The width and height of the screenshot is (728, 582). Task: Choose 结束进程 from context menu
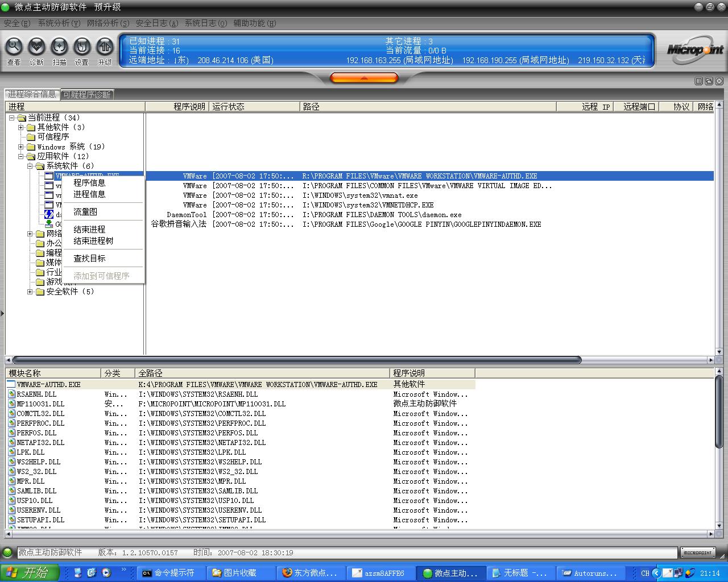pos(89,229)
